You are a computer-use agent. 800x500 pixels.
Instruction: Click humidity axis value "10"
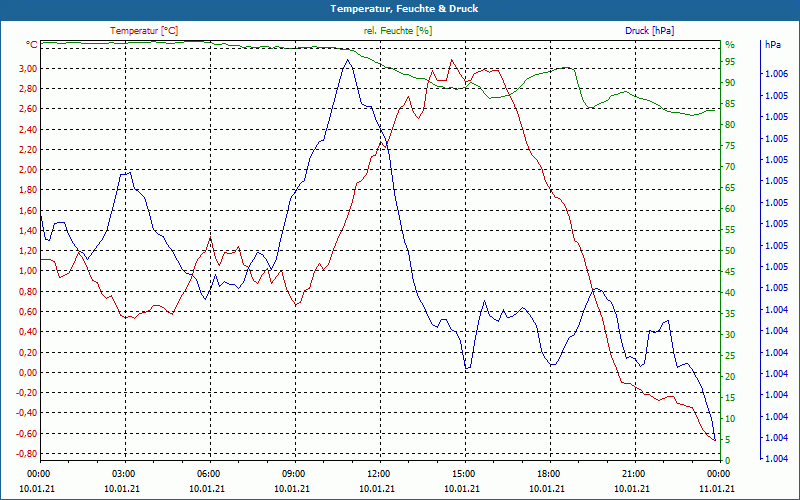[730, 419]
